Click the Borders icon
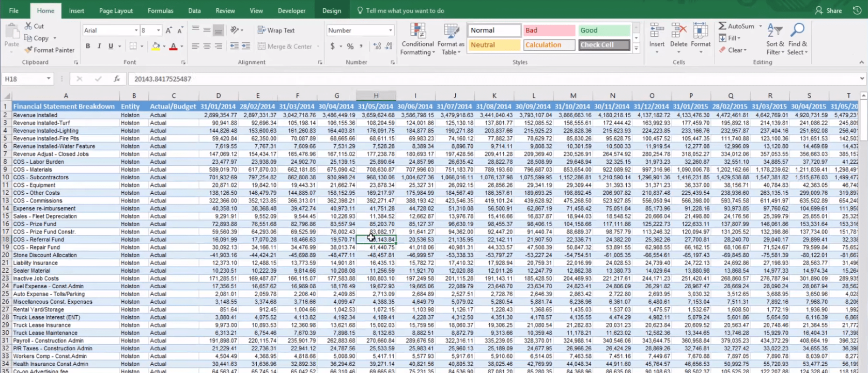Image resolution: width=868 pixels, height=373 pixels. click(133, 46)
